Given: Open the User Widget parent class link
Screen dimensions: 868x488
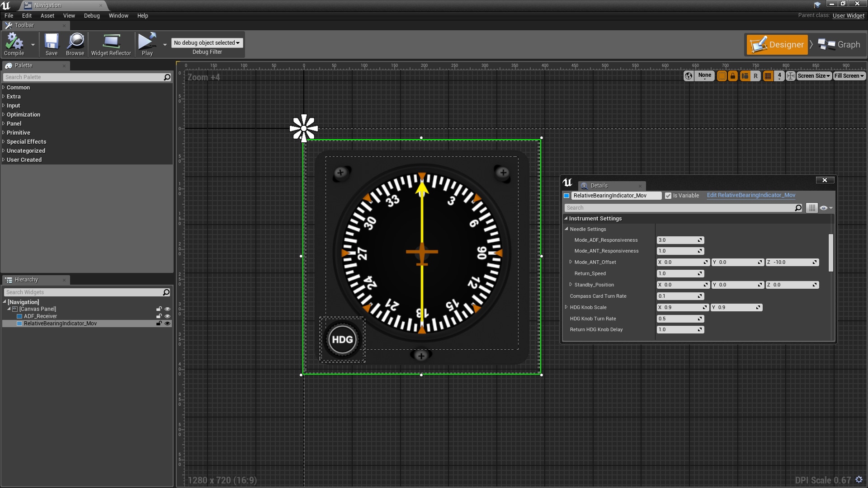Looking at the screenshot, I should tap(849, 16).
